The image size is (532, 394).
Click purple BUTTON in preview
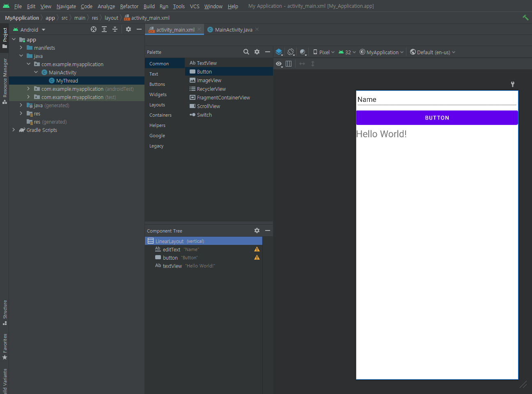[437, 118]
